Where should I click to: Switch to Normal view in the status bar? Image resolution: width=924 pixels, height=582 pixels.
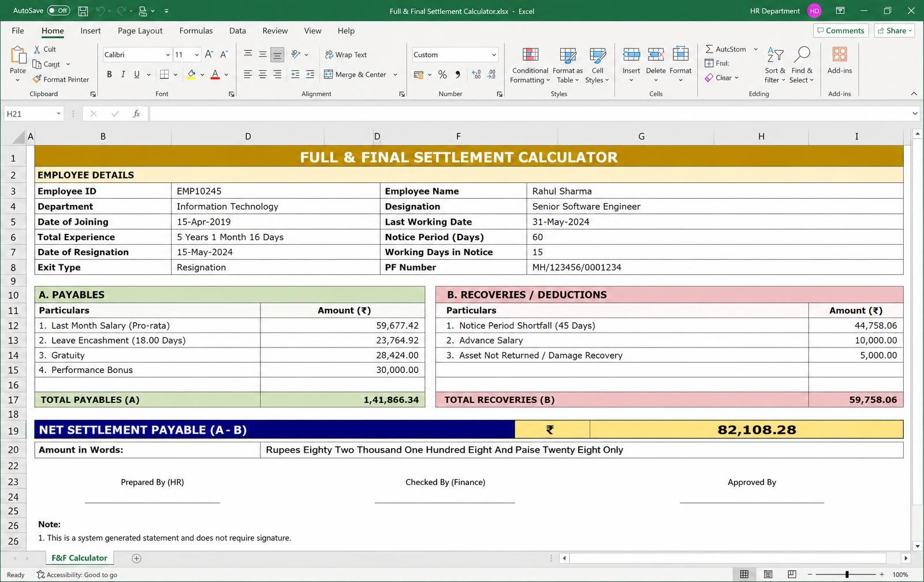coord(744,574)
